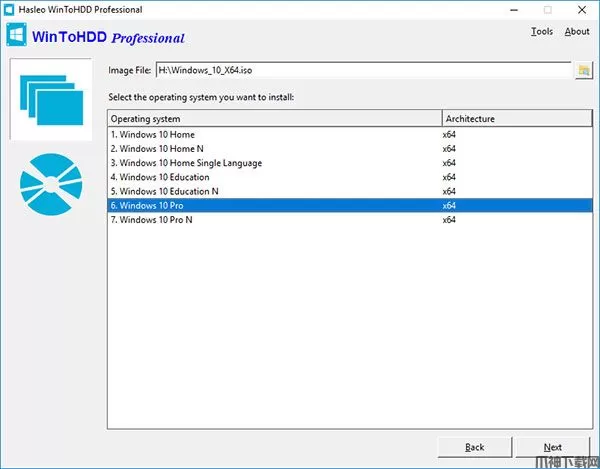Select the disc sidebar icon
Viewport: 600px width, 469px height.
coord(51,184)
